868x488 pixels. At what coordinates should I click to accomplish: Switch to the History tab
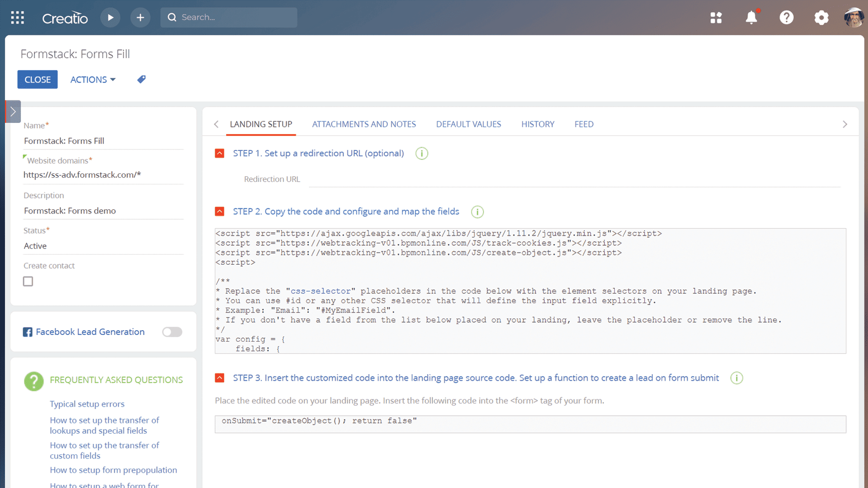[x=538, y=124]
